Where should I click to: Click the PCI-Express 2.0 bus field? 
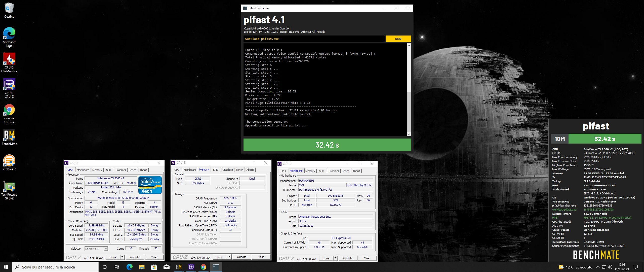tap(340, 238)
